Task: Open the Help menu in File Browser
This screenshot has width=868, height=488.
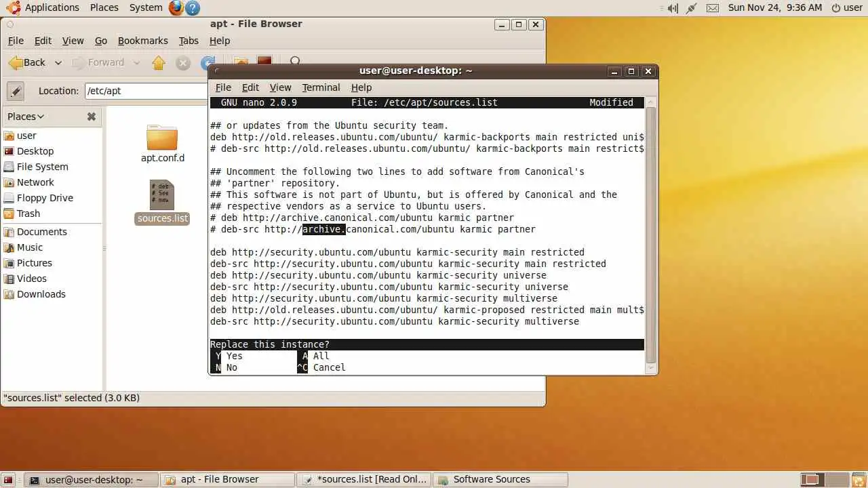Action: pyautogui.click(x=220, y=41)
